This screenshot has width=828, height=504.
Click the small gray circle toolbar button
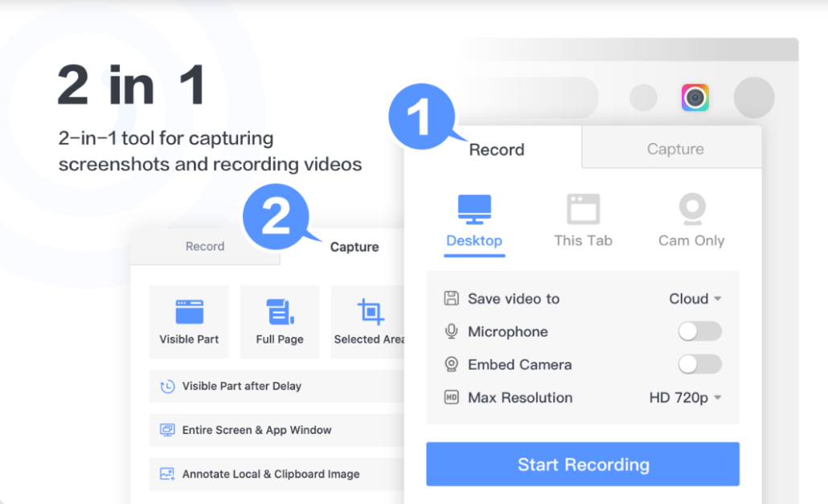(643, 97)
